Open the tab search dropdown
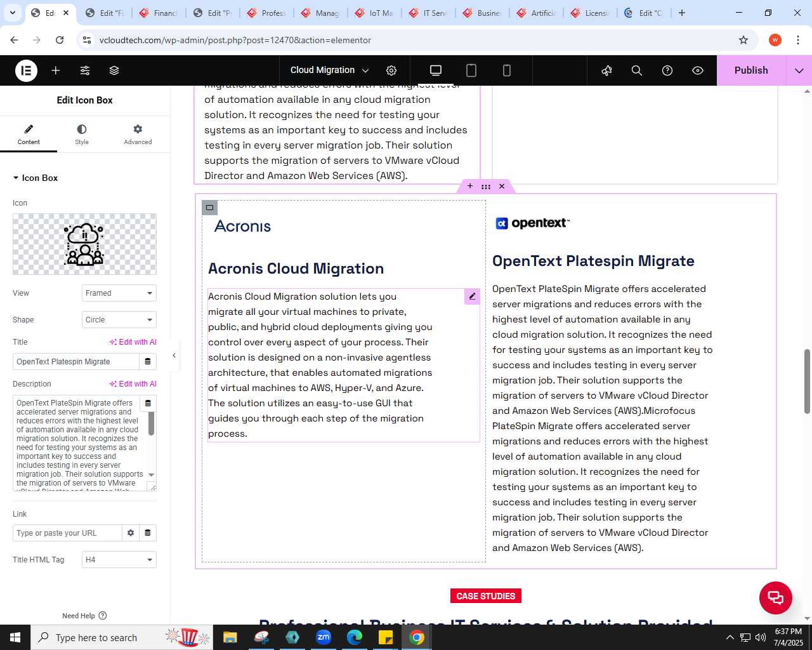Viewport: 812px width, 650px height. [x=12, y=13]
